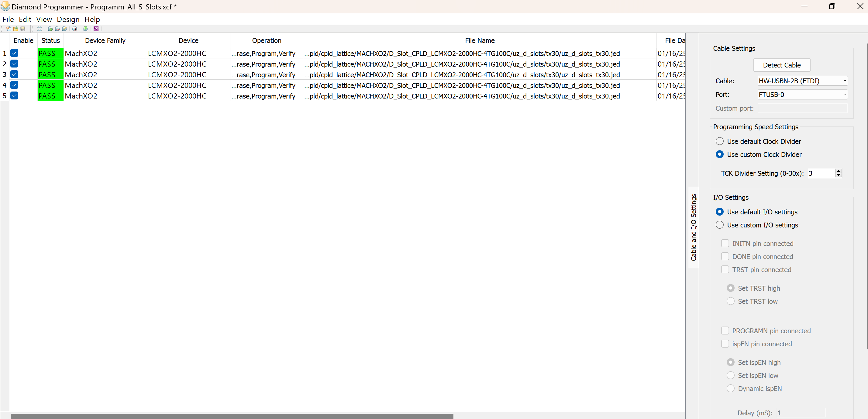Click the horizontal scrollbar below device table

[232, 416]
